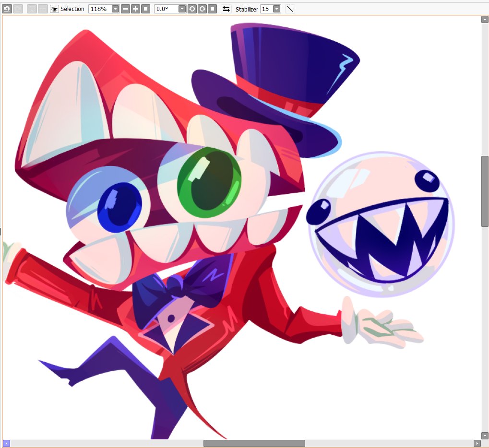Image resolution: width=489 pixels, height=448 pixels.
Task: Click the Stabilizer label text
Action: pos(247,9)
